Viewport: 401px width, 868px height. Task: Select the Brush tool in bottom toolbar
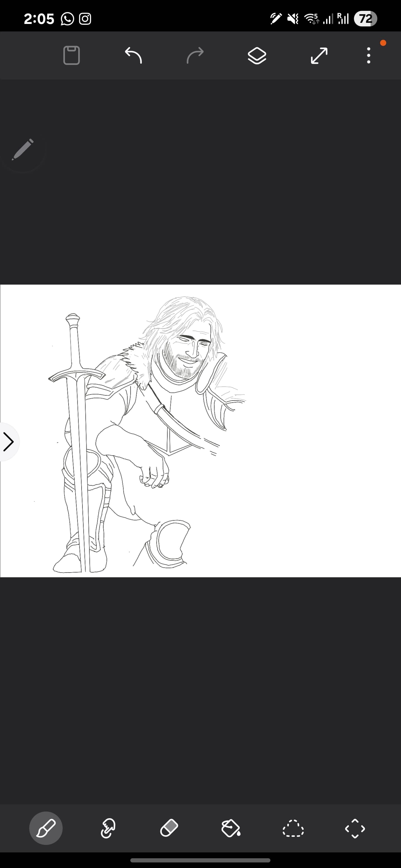(46, 828)
